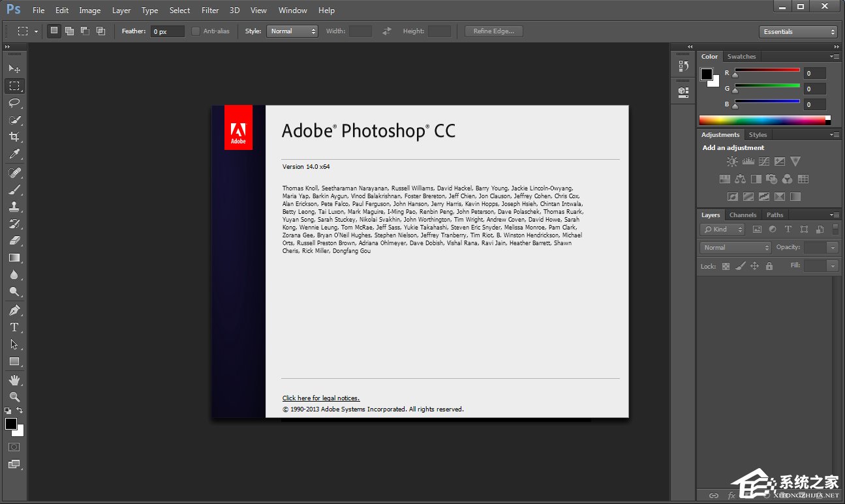
Task: Open the Style dropdown in the options bar
Action: click(x=292, y=31)
